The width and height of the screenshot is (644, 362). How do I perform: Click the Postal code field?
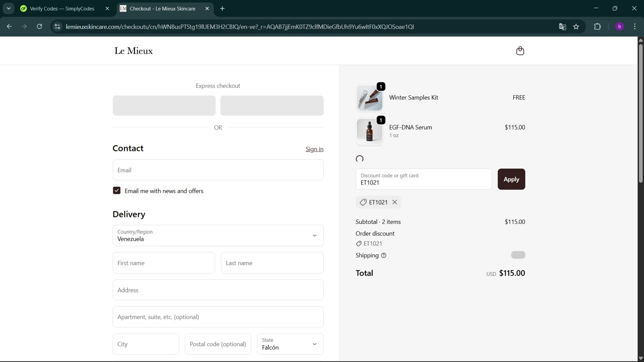218,344
